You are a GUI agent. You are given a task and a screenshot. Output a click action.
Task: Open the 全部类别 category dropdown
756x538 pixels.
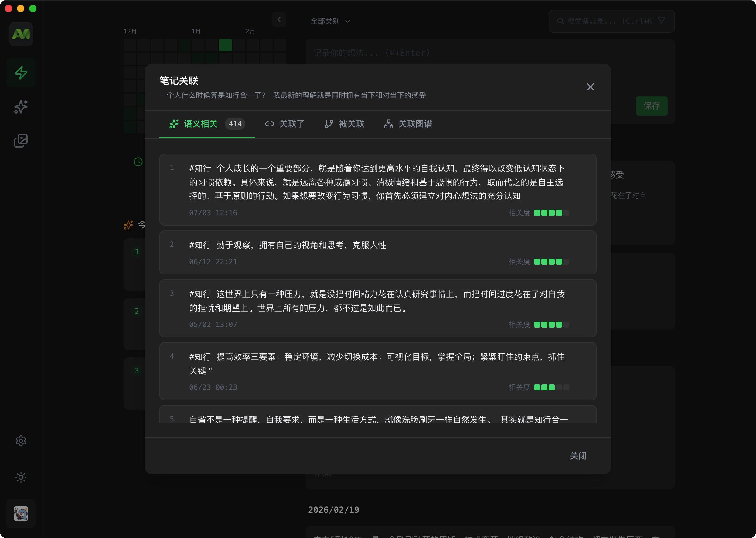tap(330, 21)
